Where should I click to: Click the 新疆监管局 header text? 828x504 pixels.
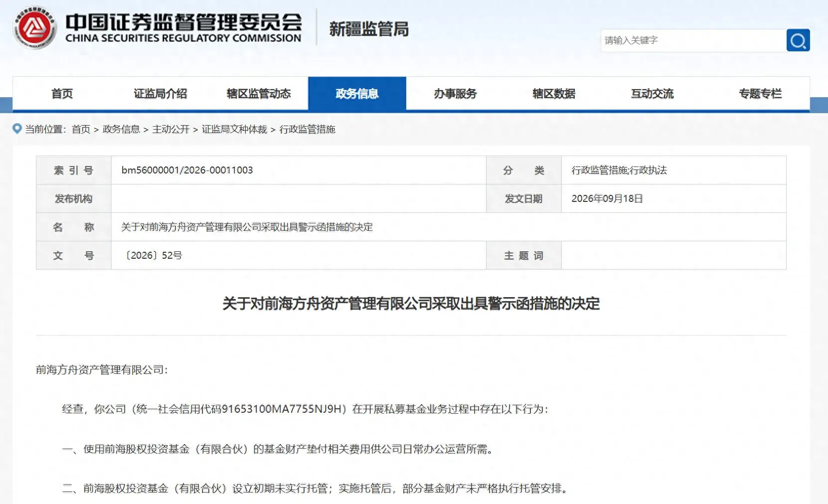369,29
